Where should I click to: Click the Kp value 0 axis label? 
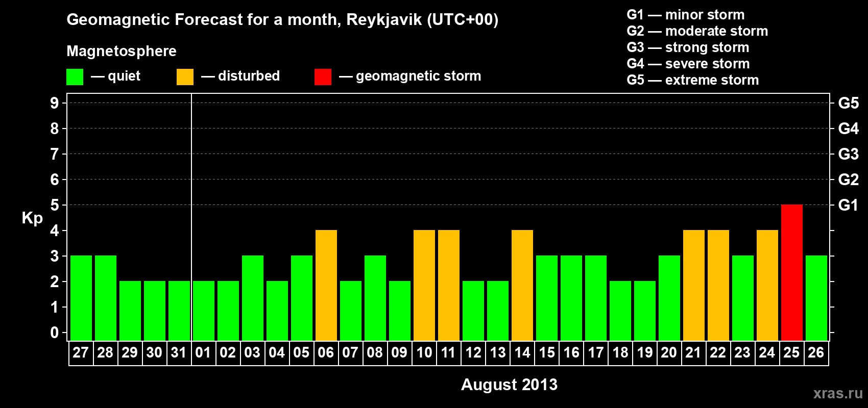(55, 333)
